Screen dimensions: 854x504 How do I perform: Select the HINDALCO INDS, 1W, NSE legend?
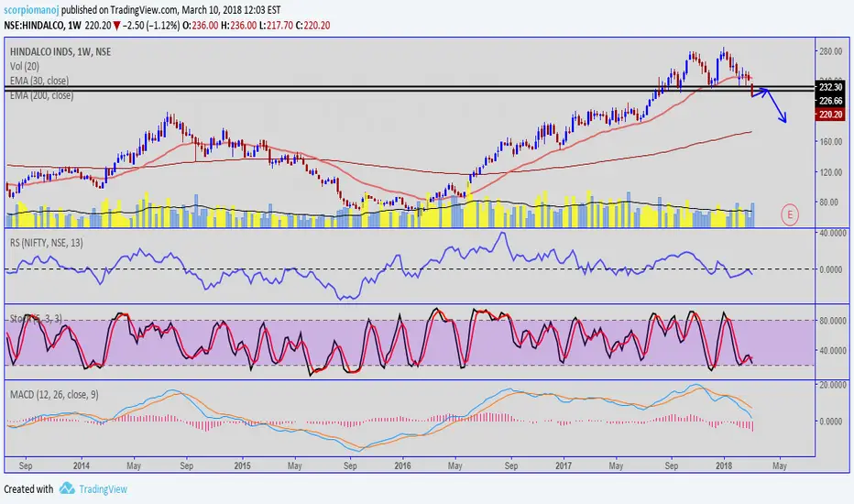[60, 51]
